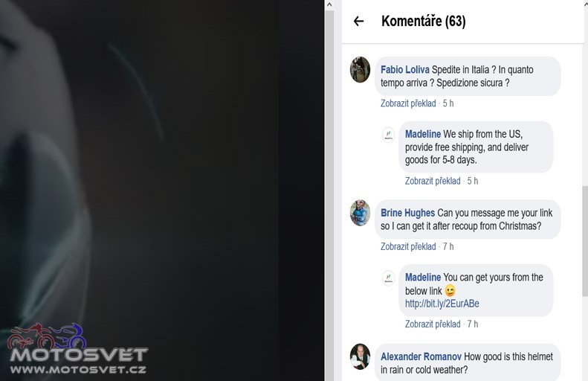Image resolution: width=588 pixels, height=381 pixels.
Task: Open the Alexander Romanov name link
Action: (x=421, y=356)
